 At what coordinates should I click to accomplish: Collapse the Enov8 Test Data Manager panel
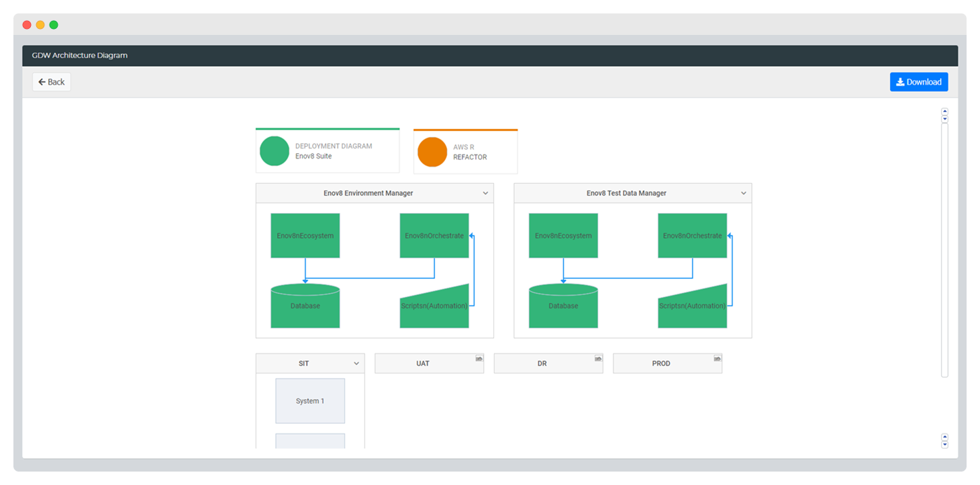pyautogui.click(x=743, y=193)
